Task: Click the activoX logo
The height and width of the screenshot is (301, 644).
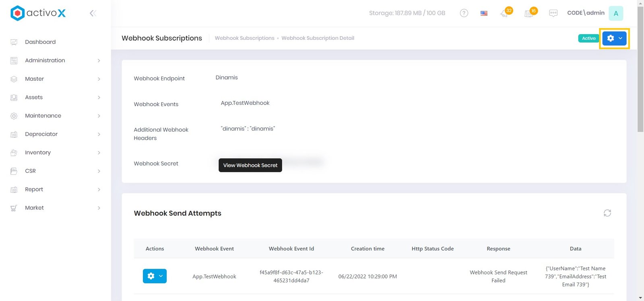Action: (x=38, y=13)
